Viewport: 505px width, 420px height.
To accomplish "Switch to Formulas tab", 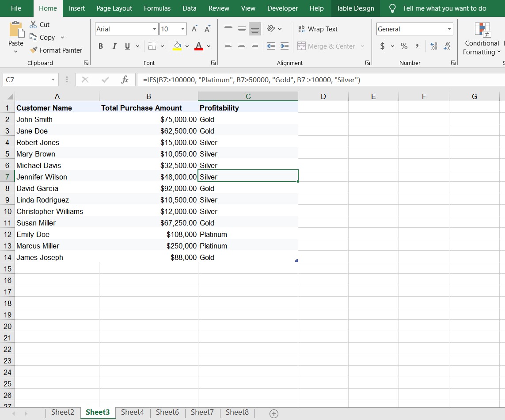I will click(x=157, y=8).
